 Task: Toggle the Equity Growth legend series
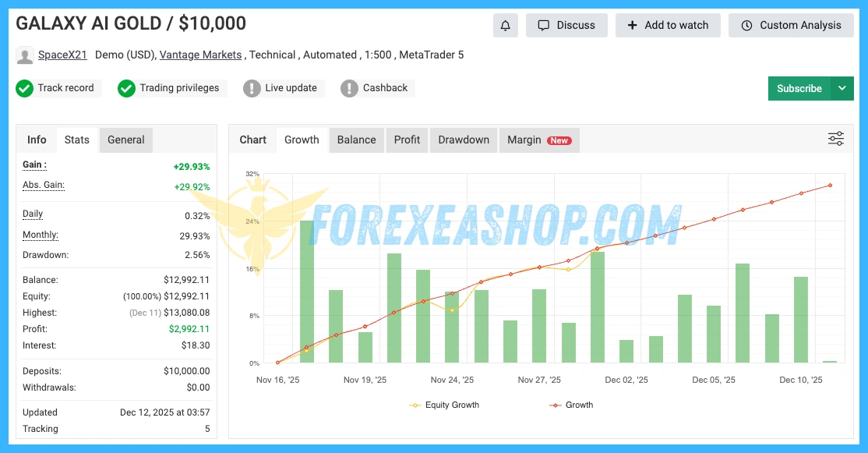445,405
